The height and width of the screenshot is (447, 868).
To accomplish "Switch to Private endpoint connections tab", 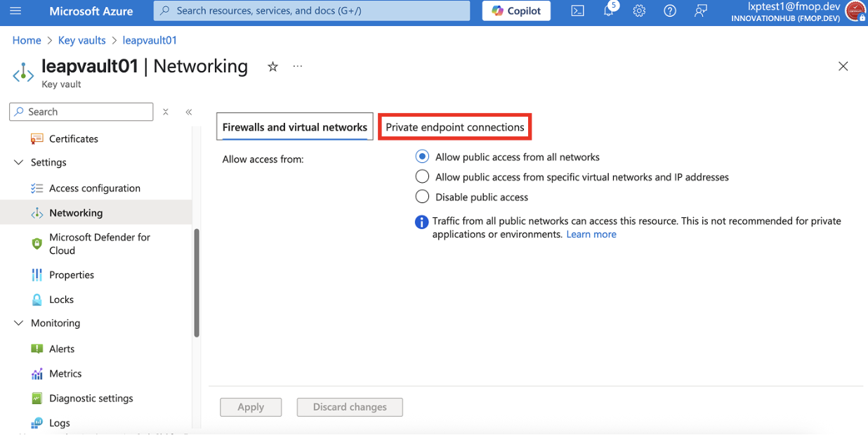I will click(x=455, y=127).
